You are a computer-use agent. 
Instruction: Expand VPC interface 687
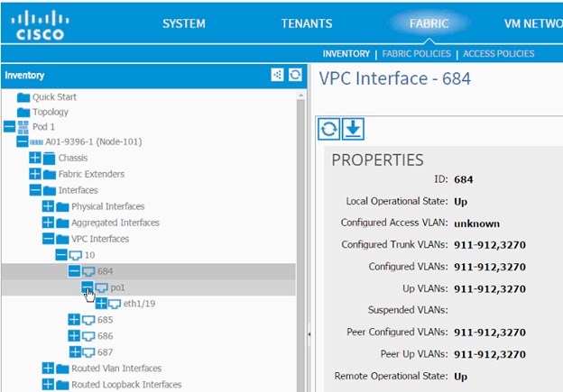[75, 351]
